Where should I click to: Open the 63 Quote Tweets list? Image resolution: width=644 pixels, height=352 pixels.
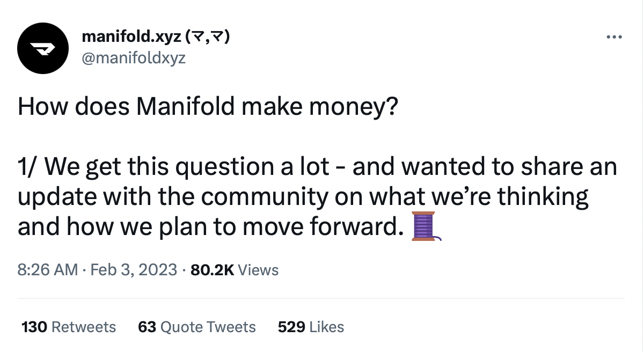click(x=199, y=327)
